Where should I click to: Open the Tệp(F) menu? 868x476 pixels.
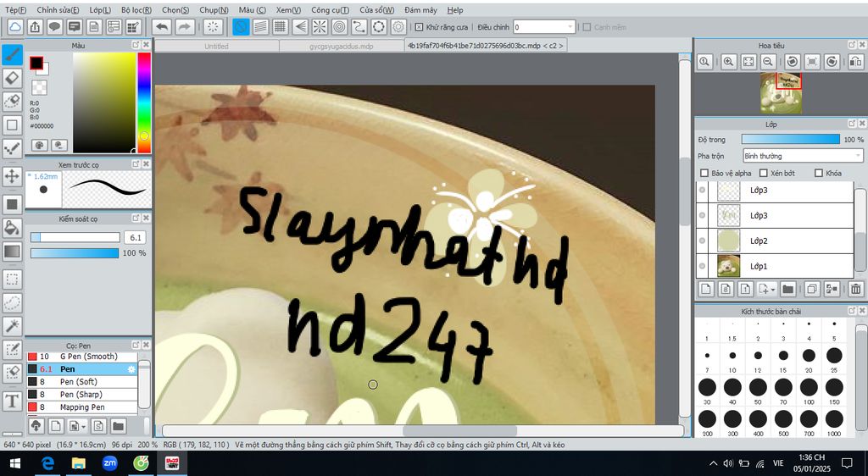[x=15, y=10]
